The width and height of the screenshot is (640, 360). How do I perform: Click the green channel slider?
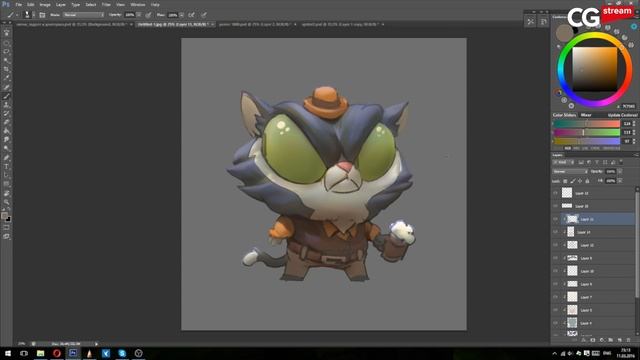(587, 132)
